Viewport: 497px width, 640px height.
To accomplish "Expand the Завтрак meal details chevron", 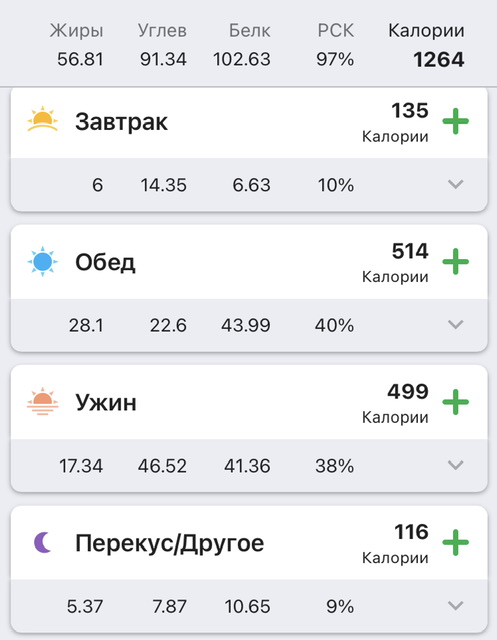I will (x=455, y=184).
